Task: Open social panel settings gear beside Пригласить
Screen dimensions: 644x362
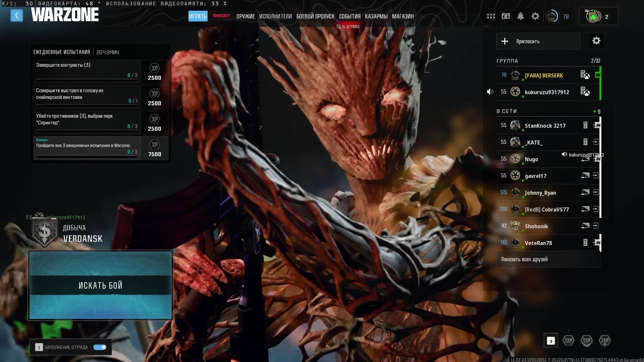Action: tap(596, 41)
